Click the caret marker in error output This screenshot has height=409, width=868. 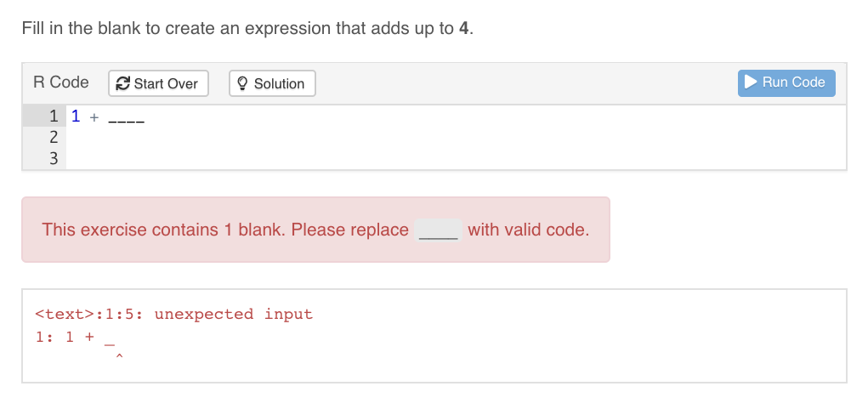click(x=120, y=357)
